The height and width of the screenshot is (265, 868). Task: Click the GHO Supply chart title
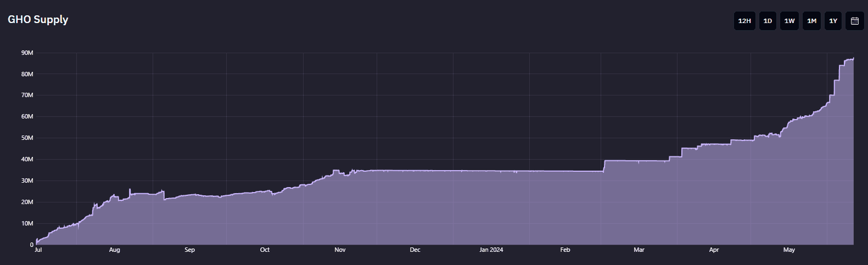tap(38, 19)
